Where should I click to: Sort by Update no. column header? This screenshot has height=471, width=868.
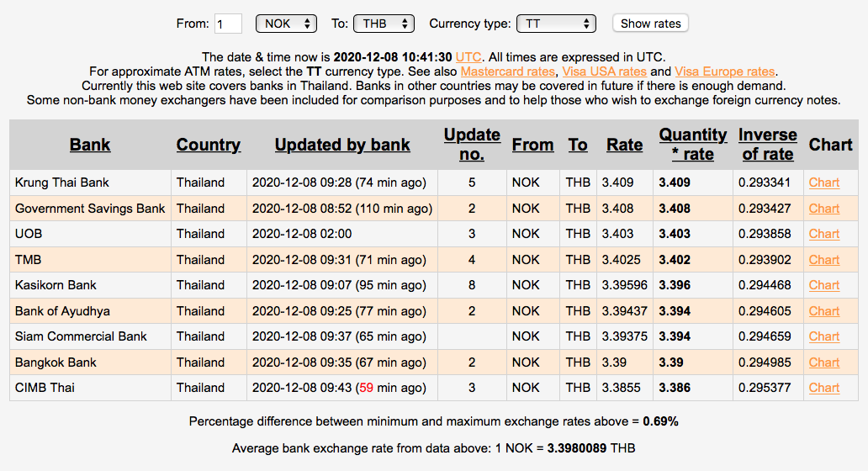(472, 145)
